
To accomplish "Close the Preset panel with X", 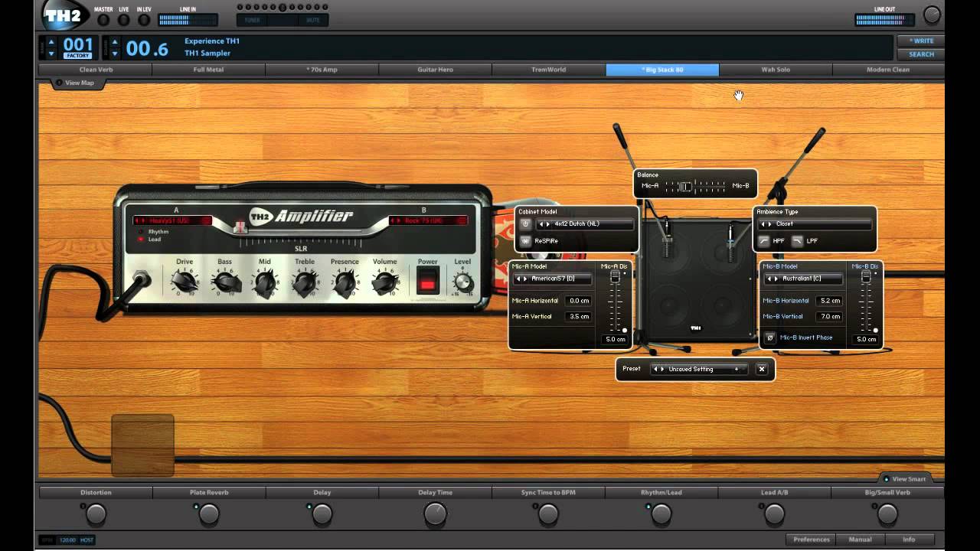I will pyautogui.click(x=762, y=369).
